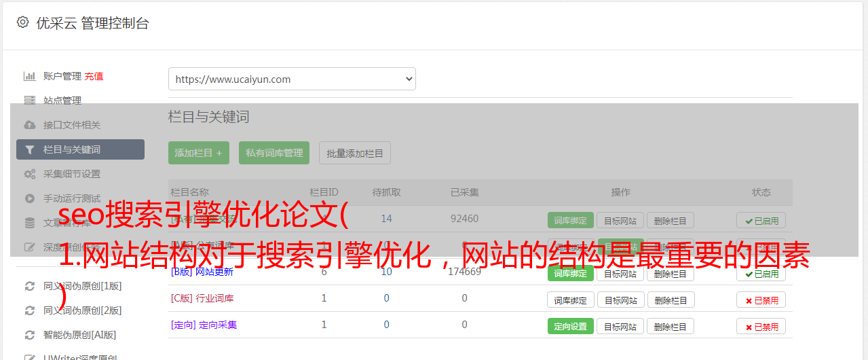Click 词库绑定 for [C版] 行业词库
This screenshot has width=868, height=360.
click(571, 300)
